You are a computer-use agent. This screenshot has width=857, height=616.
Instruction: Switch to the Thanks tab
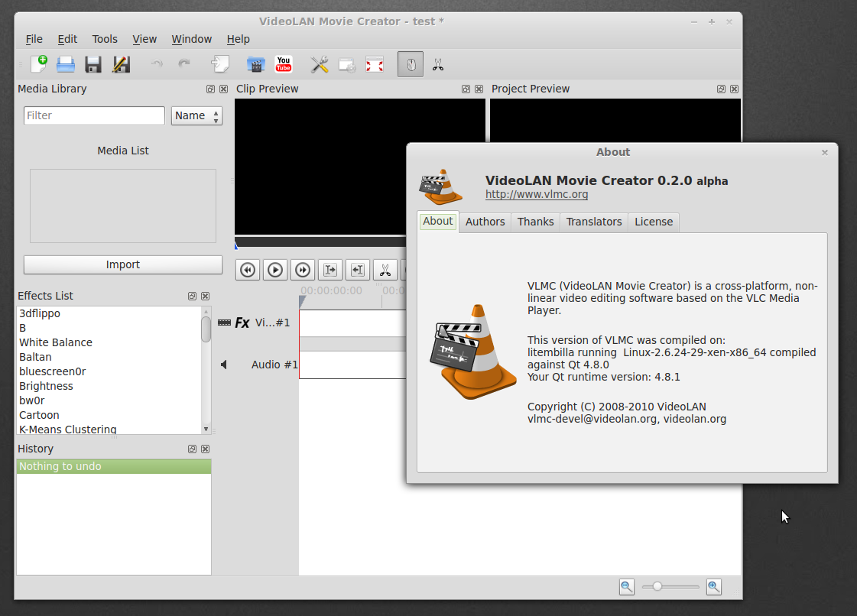[x=535, y=222]
